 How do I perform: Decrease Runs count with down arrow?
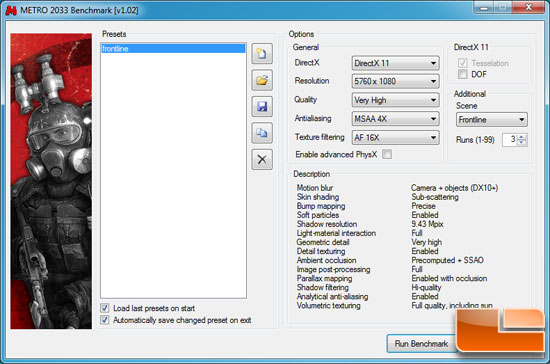click(522, 142)
